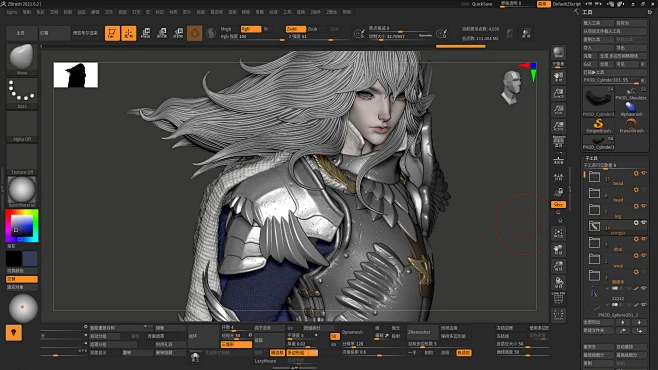Toggle the Floor grid icon

click(559, 160)
